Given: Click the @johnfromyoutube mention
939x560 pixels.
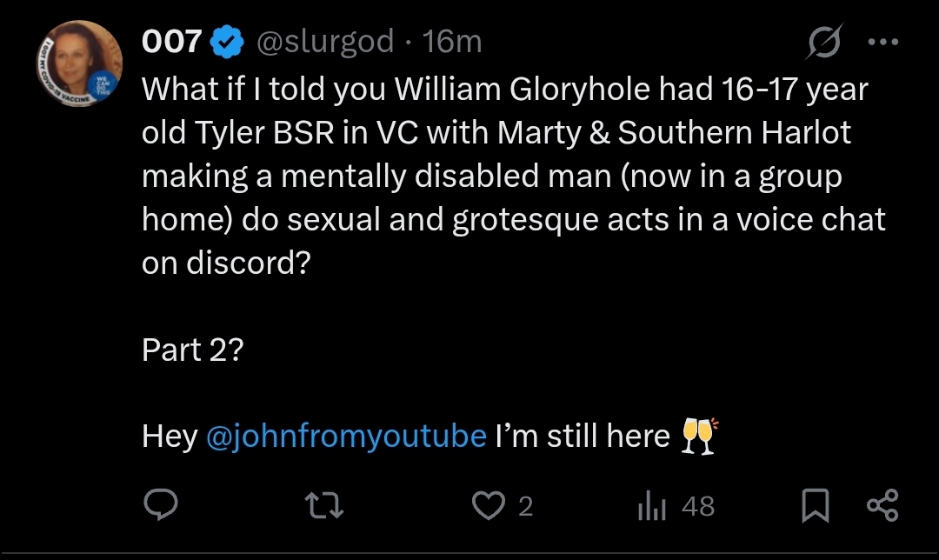Looking at the screenshot, I should click(346, 436).
